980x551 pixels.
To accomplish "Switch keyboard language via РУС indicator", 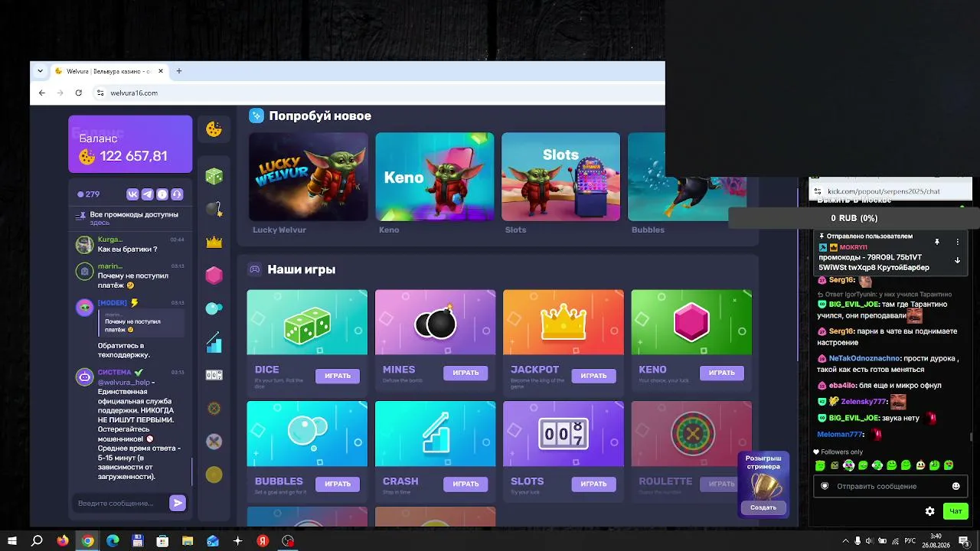I will point(910,541).
